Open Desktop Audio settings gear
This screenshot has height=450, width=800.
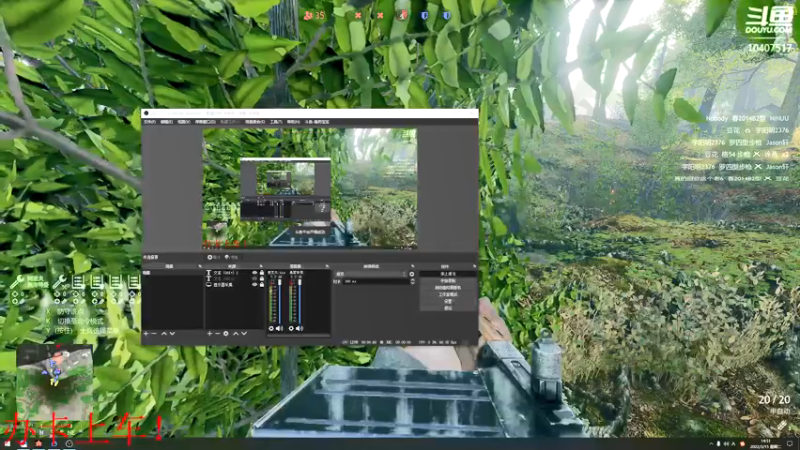(291, 329)
